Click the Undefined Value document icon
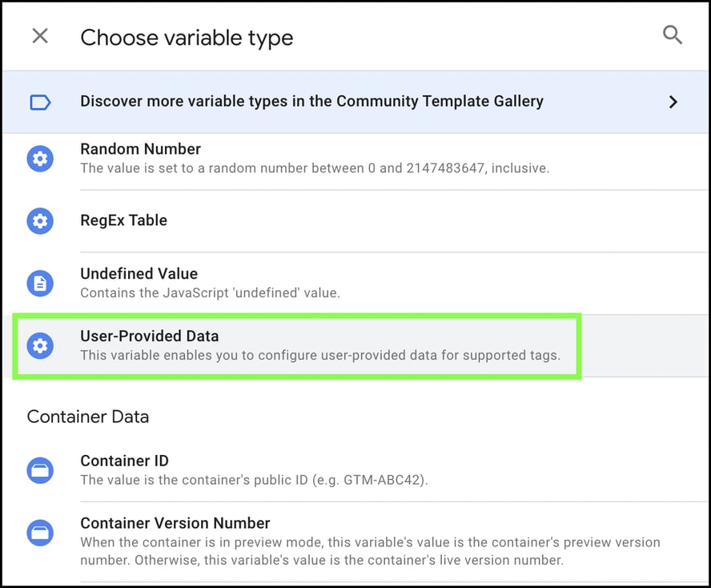 tap(41, 284)
